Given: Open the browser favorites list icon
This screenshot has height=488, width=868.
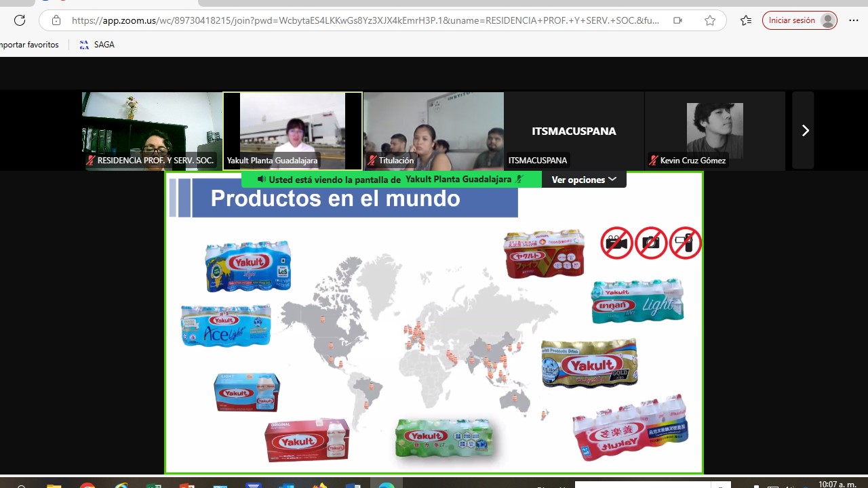Looking at the screenshot, I should (x=746, y=20).
